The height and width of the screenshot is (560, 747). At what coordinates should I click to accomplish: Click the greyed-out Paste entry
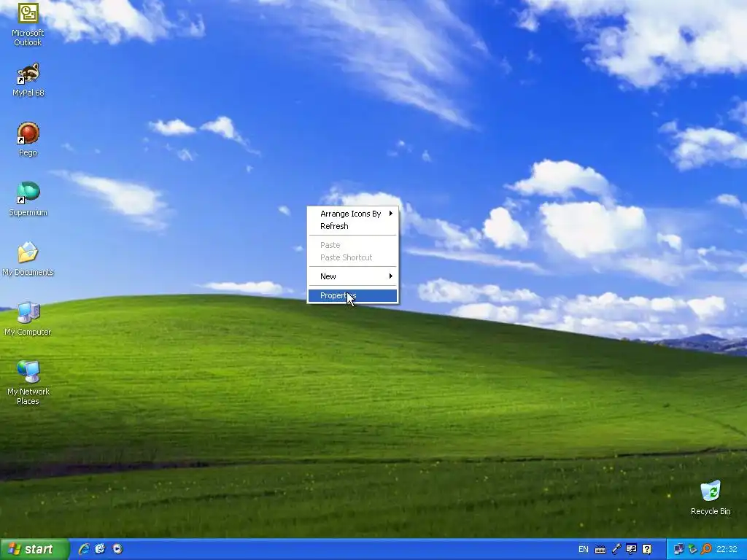point(352,245)
